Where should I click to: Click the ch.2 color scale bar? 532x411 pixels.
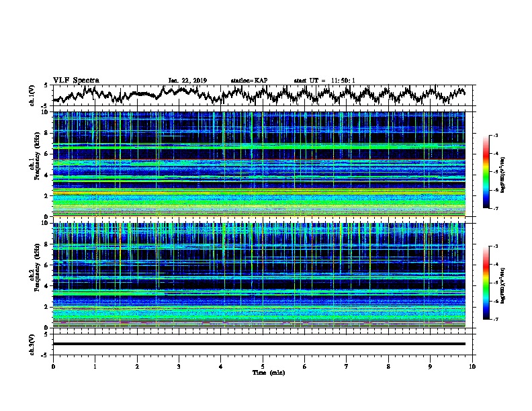coord(486,283)
